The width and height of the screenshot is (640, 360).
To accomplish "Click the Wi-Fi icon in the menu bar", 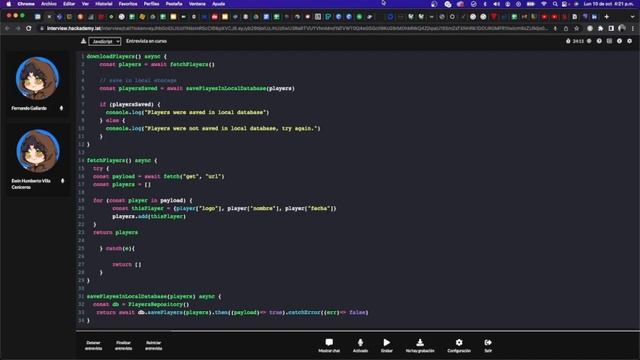I will point(544,4).
